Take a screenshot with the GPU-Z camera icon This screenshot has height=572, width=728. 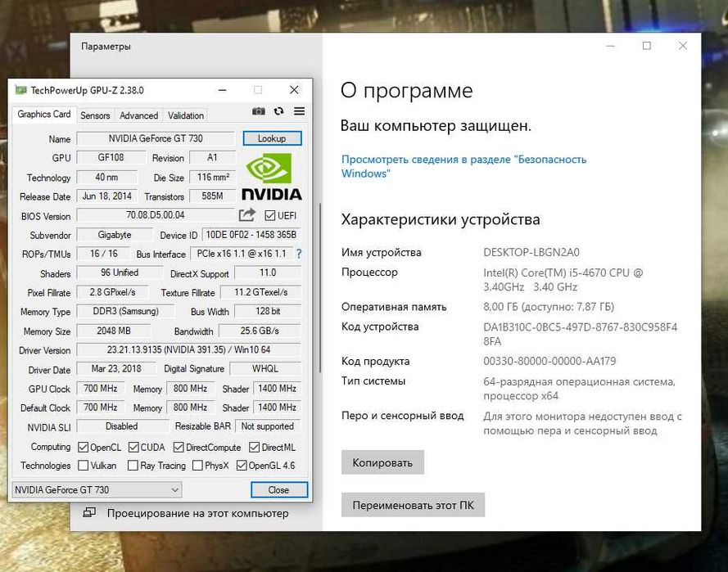point(259,110)
